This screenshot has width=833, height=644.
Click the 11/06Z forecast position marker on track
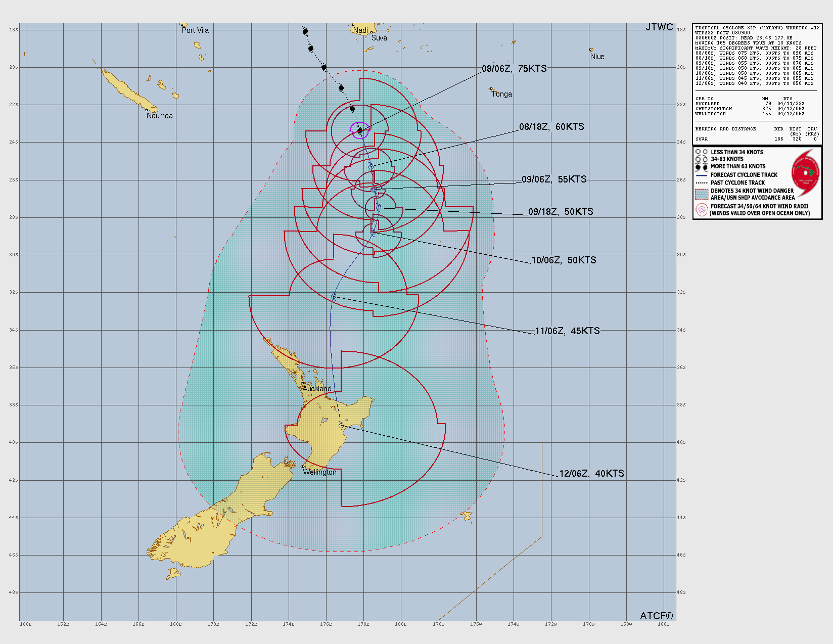click(334, 296)
